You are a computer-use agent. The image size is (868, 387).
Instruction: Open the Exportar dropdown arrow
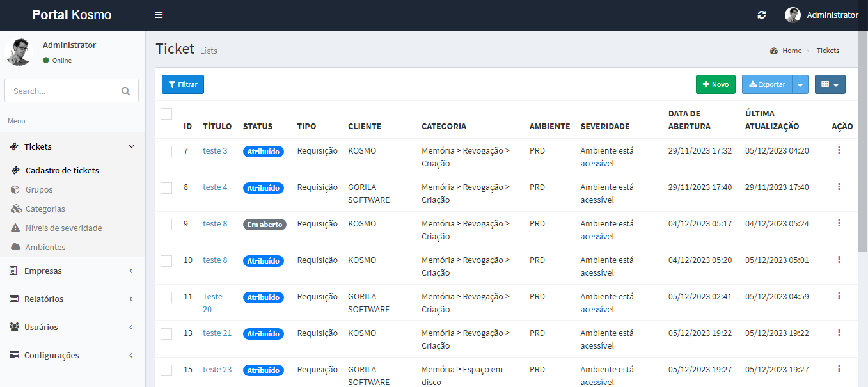(x=800, y=84)
